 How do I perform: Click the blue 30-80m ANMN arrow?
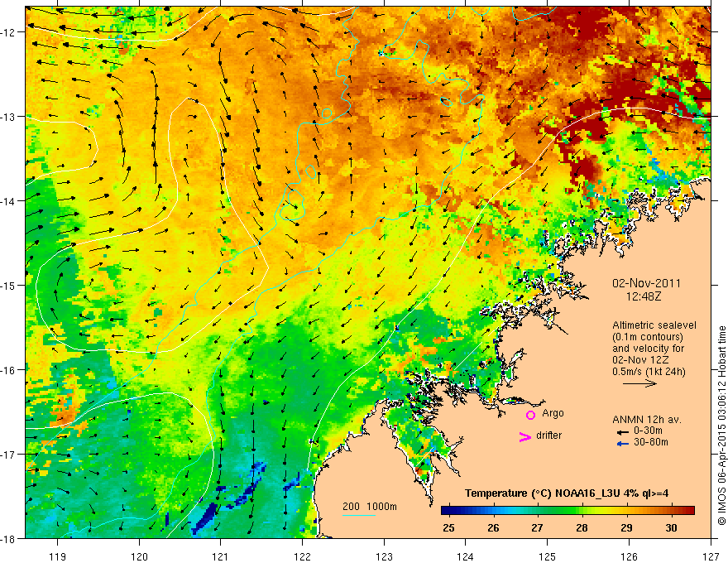[x=623, y=444]
